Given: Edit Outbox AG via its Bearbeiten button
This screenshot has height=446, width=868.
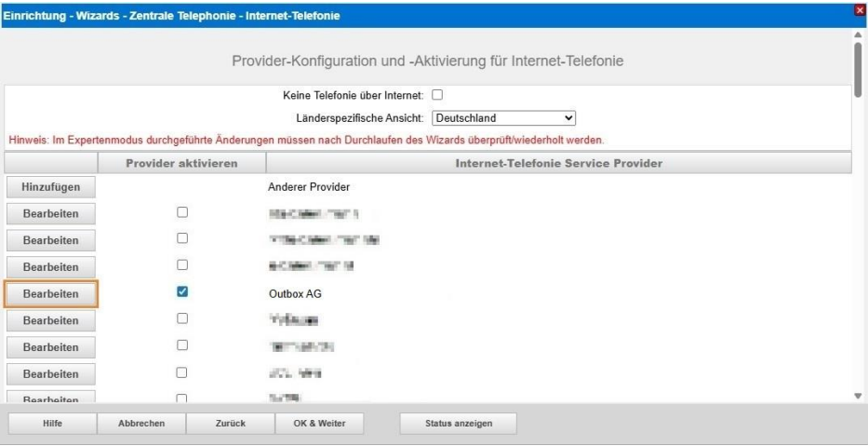Looking at the screenshot, I should (x=51, y=294).
